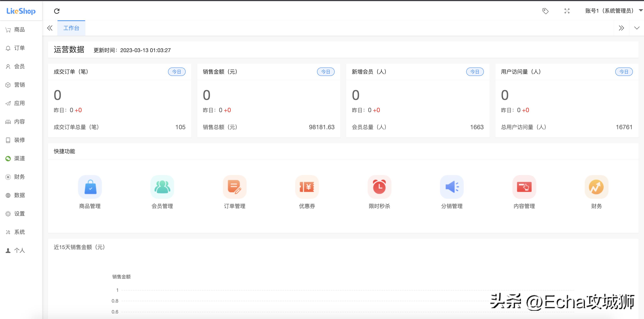Image resolution: width=644 pixels, height=319 pixels.
Task: Switch to the 工作台 tab
Action: pos(71,28)
